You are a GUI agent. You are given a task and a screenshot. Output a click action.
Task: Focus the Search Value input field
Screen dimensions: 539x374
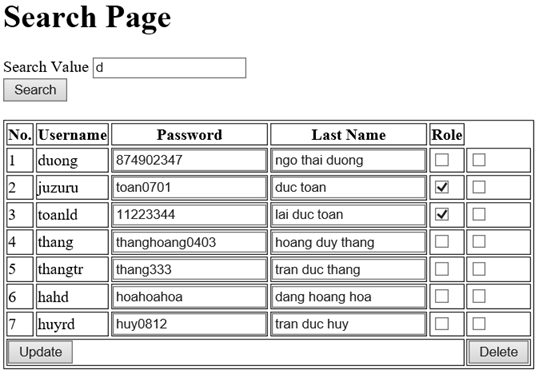169,68
